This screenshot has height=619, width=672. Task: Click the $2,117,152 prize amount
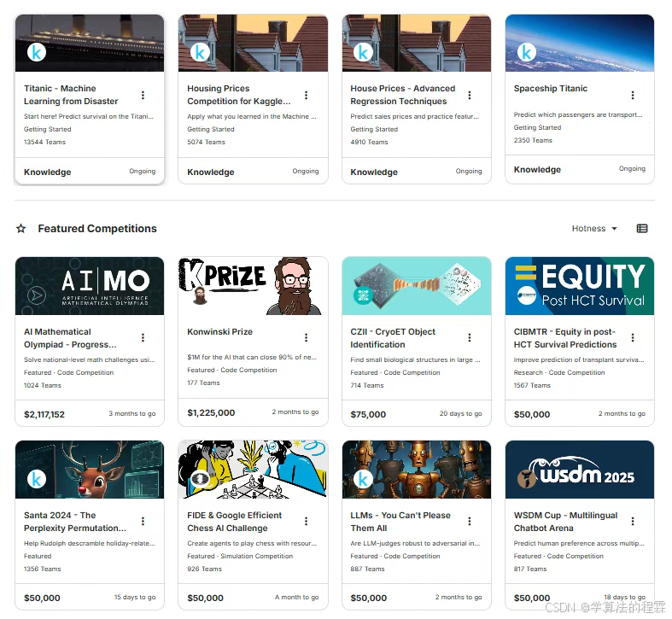44,415
